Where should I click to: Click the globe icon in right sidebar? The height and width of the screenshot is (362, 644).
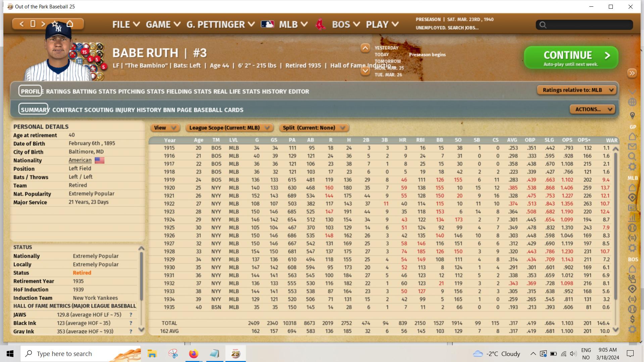pos(632,102)
